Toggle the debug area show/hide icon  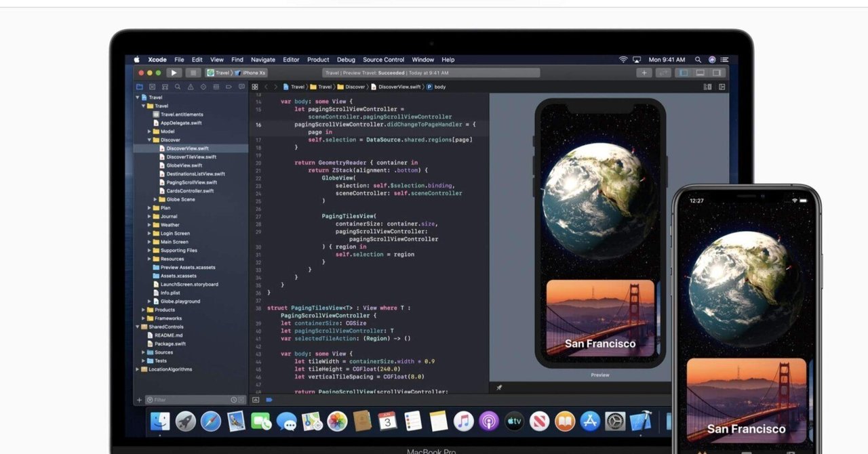(256, 400)
